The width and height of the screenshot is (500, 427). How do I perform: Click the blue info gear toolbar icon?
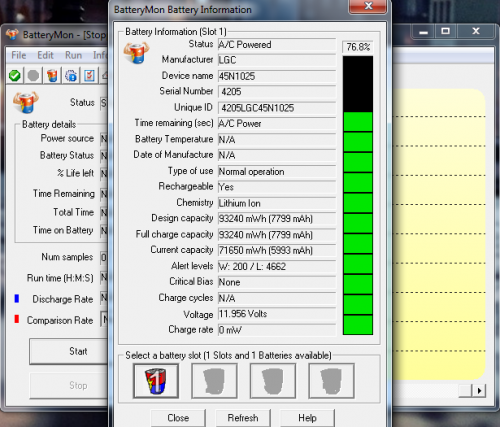[x=71, y=76]
